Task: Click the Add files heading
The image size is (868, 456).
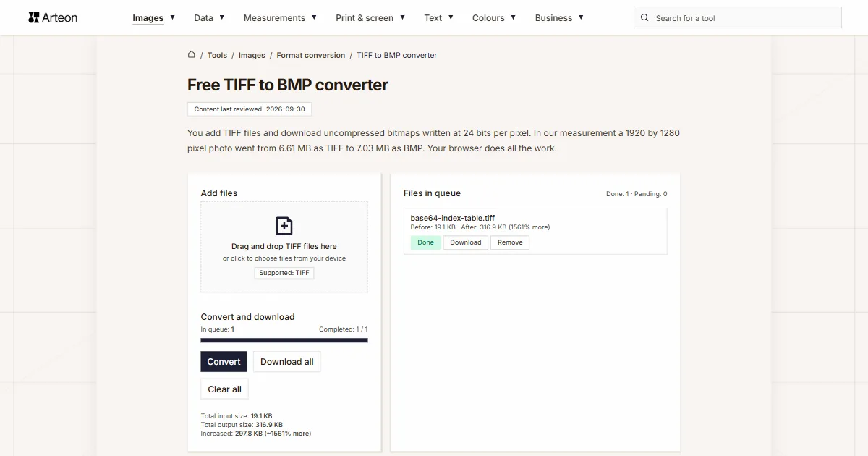Action: [219, 193]
